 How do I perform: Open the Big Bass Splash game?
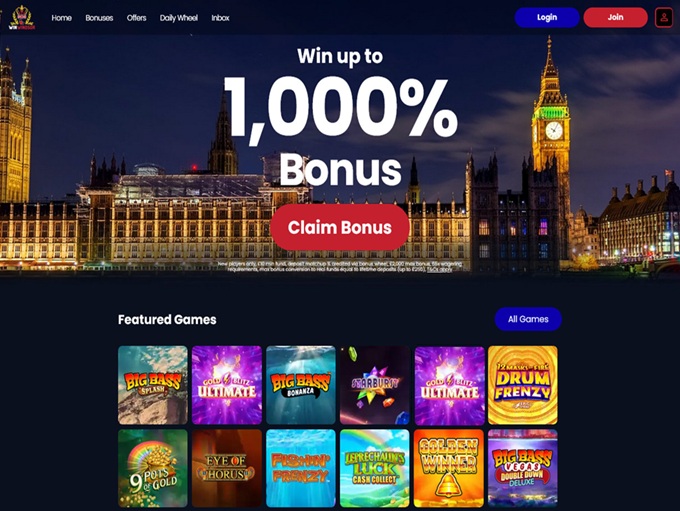[153, 385]
